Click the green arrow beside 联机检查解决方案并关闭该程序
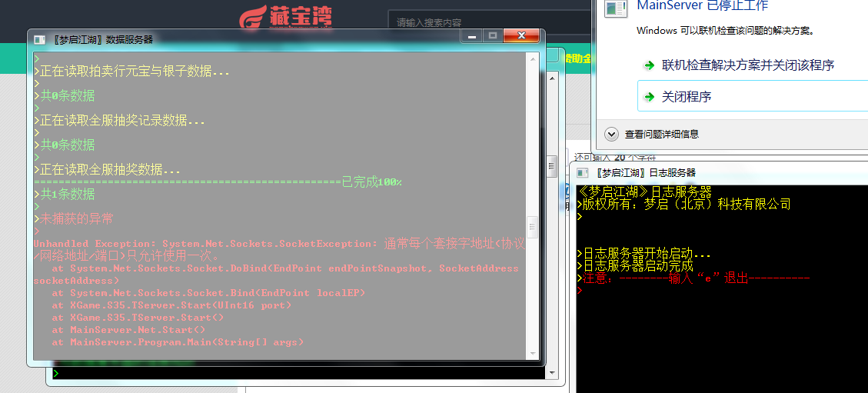868x393 pixels. point(649,66)
